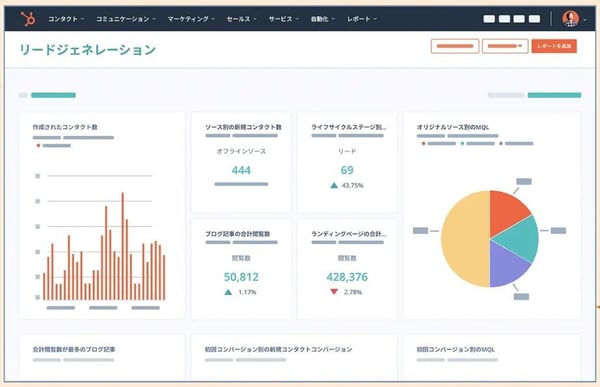Click the teal legend dot in the MQL pie card

coord(462,144)
